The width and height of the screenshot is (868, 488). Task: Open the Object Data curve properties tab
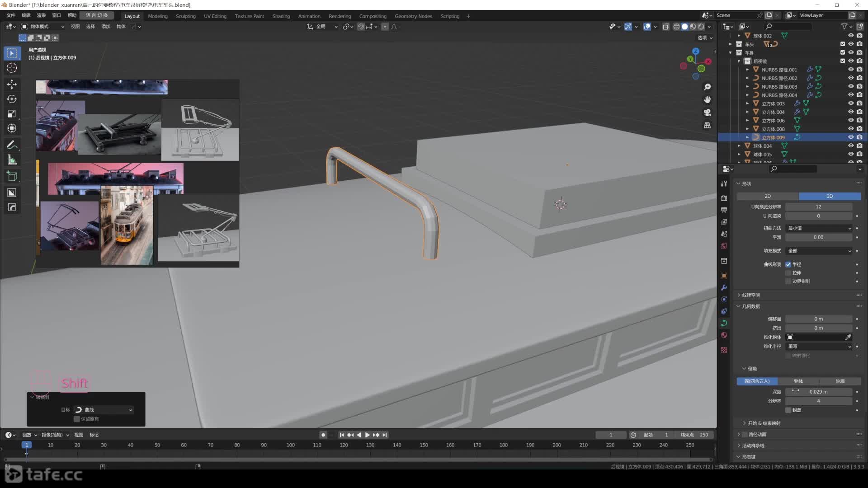pyautogui.click(x=724, y=323)
